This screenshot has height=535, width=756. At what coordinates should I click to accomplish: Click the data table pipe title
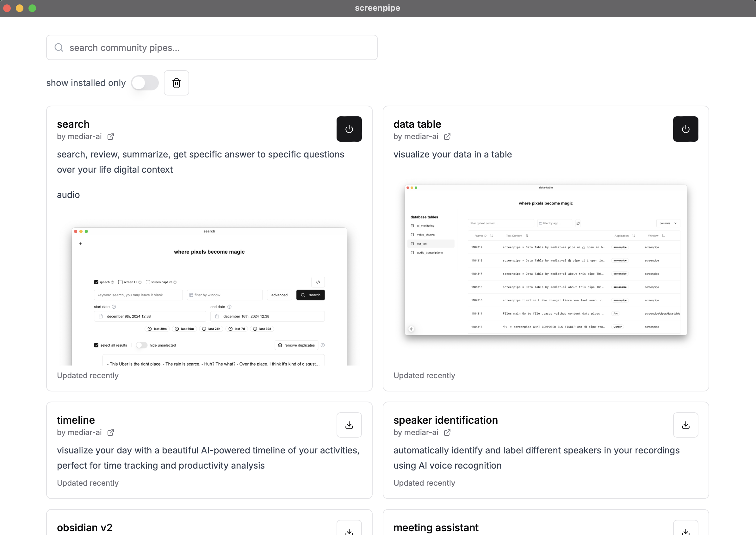point(417,124)
